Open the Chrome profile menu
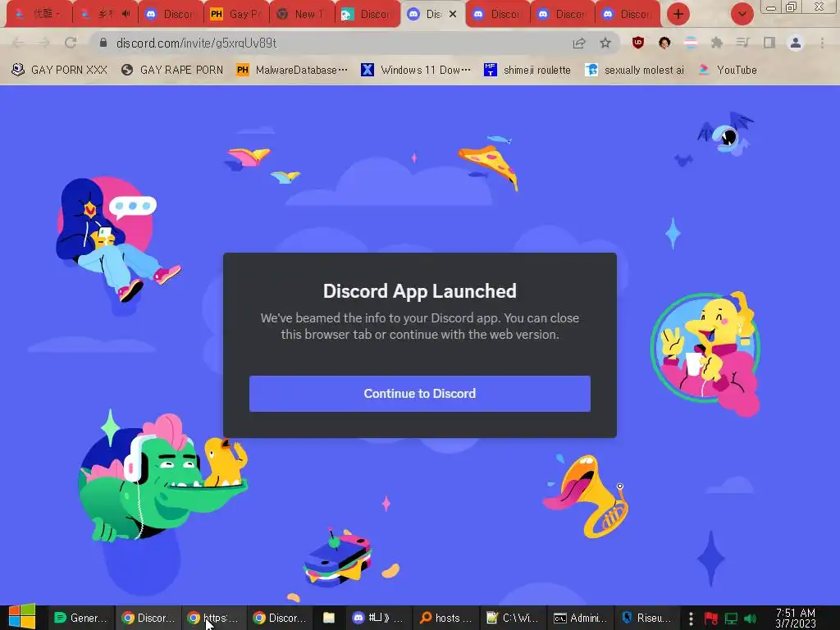 point(796,43)
